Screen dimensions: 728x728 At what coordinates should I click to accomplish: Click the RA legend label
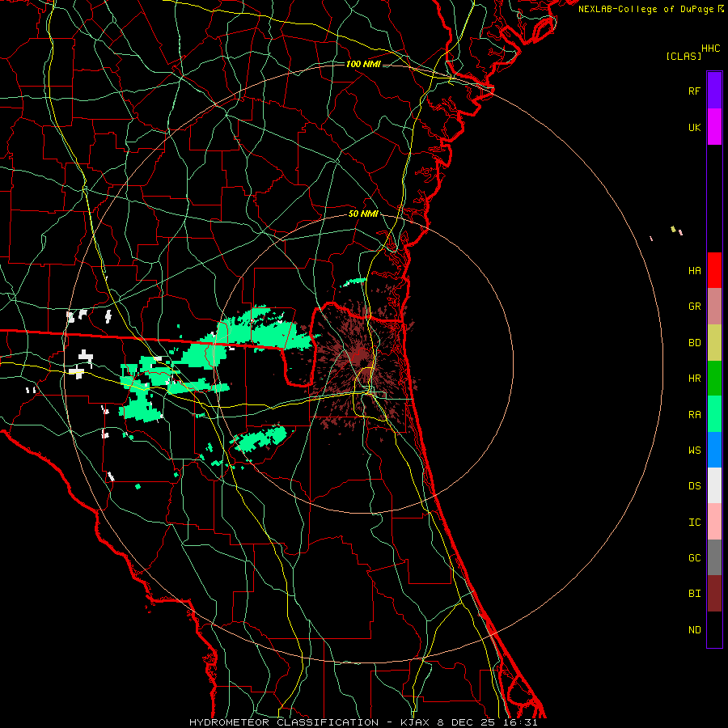[694, 415]
